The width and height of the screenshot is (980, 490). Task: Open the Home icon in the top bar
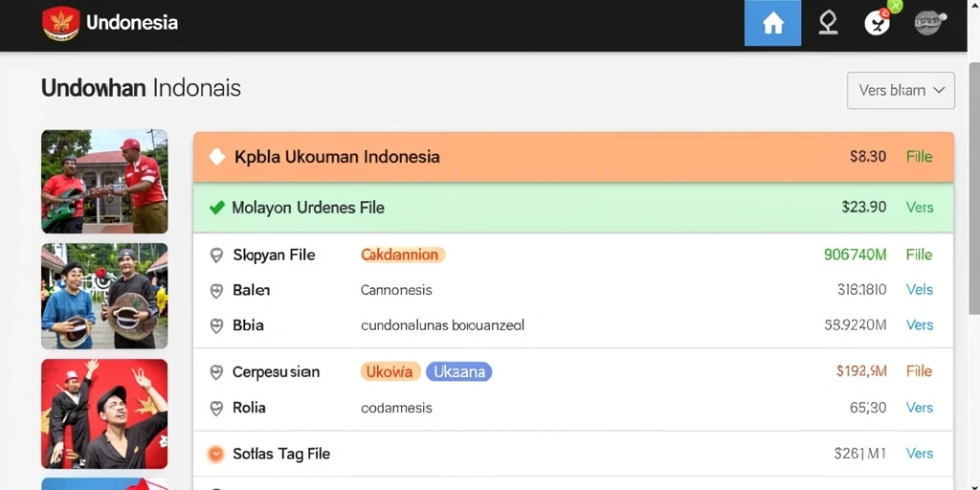[x=772, y=23]
